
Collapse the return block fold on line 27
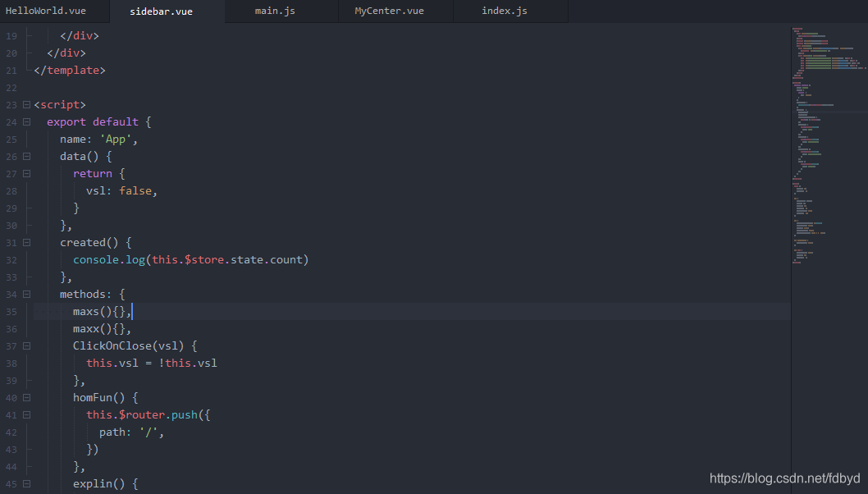(x=26, y=174)
